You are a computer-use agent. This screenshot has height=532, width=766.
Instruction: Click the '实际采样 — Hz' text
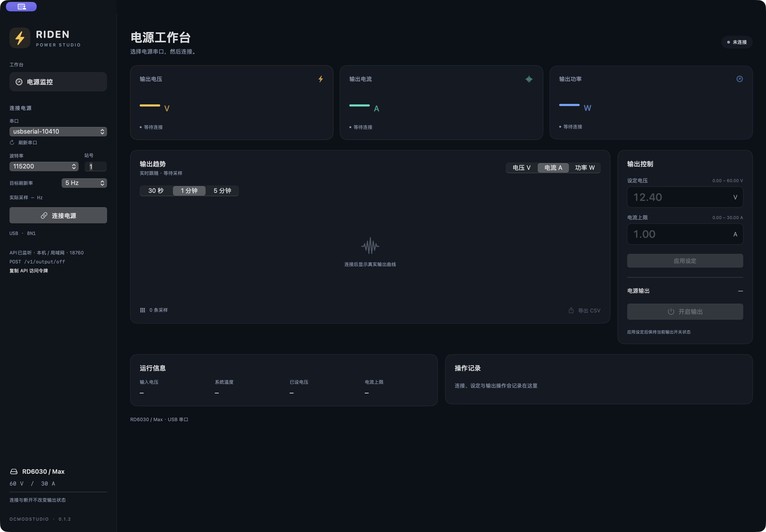(x=26, y=198)
